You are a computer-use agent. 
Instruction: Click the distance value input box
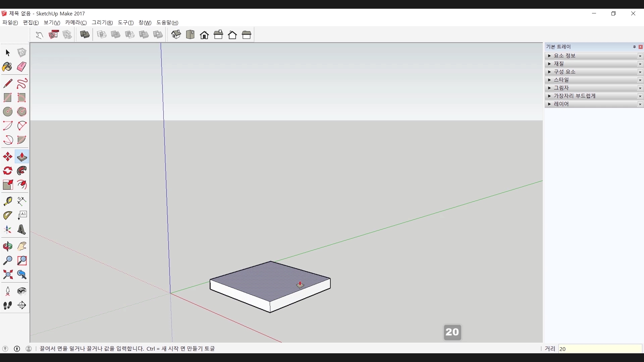pos(600,349)
